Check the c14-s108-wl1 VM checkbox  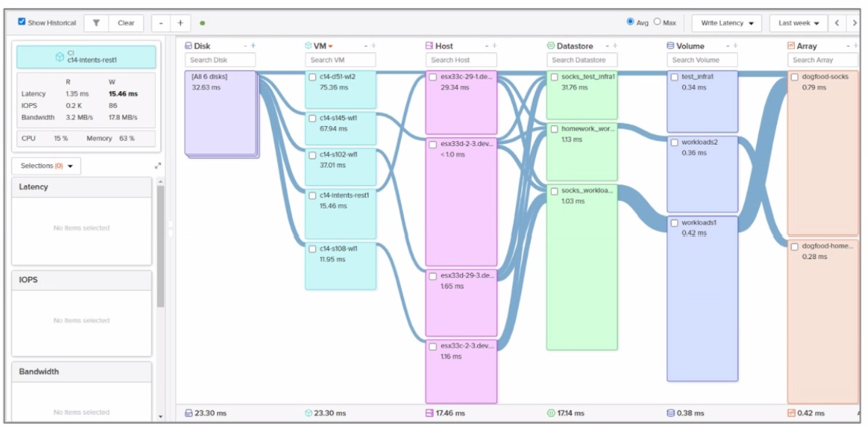(312, 248)
